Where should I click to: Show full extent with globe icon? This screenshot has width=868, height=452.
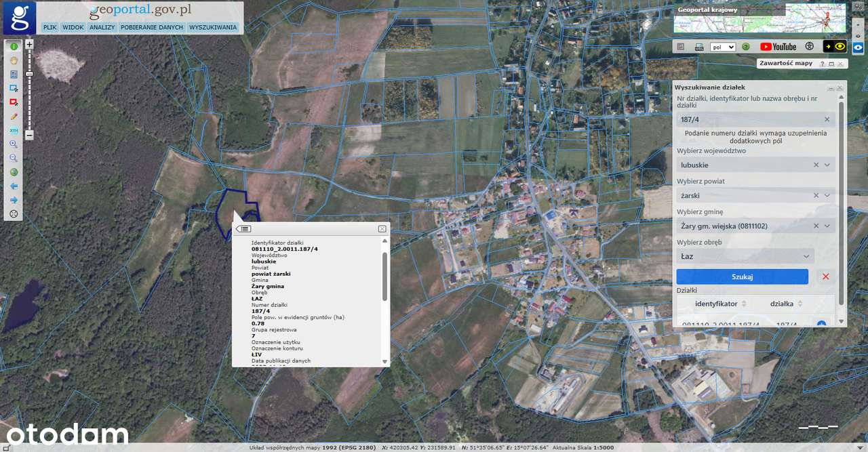[14, 172]
